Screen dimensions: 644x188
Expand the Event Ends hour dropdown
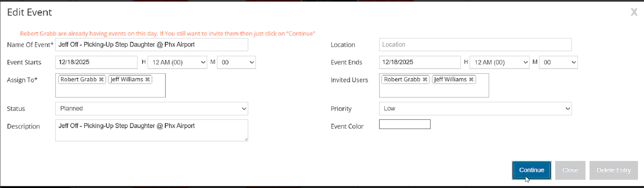(x=499, y=62)
